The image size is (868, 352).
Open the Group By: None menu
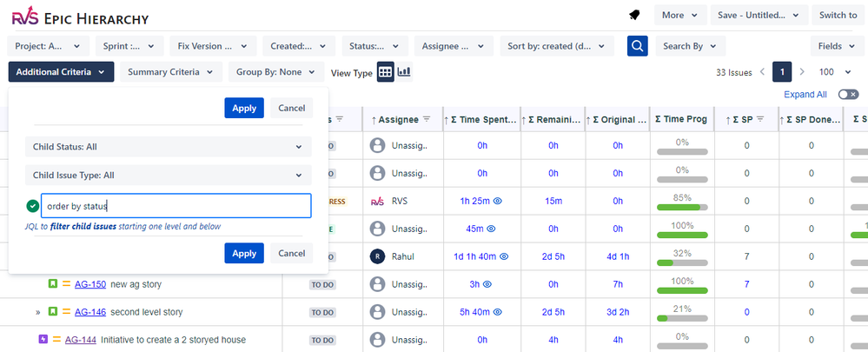[276, 72]
